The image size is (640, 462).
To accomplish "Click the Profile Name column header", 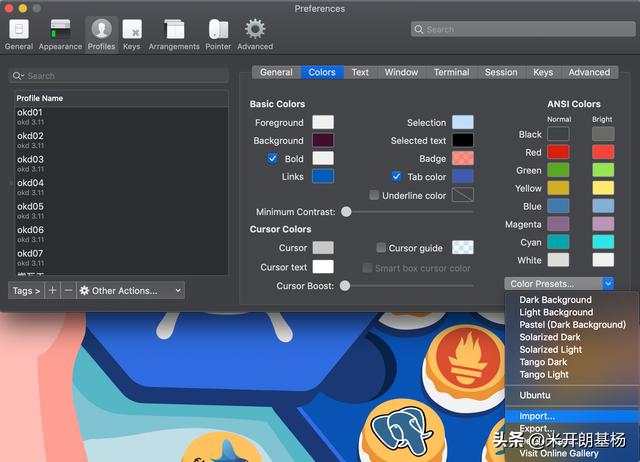I will click(121, 98).
